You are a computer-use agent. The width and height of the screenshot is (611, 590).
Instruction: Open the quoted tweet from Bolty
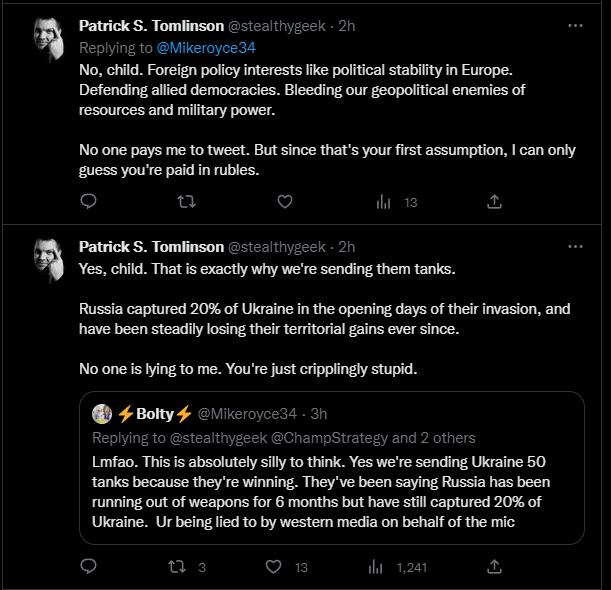tap(332, 468)
